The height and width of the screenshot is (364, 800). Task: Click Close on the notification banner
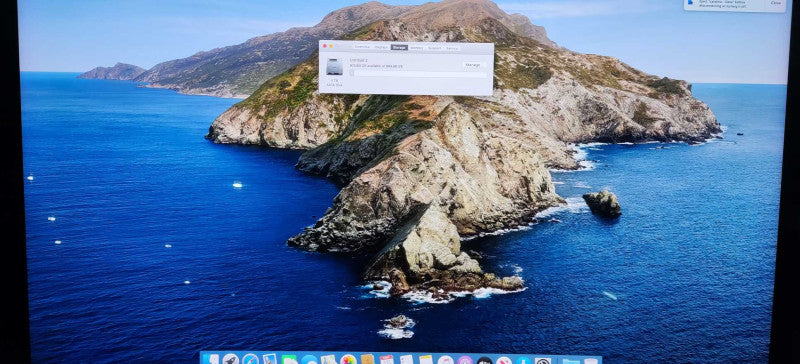point(776,3)
